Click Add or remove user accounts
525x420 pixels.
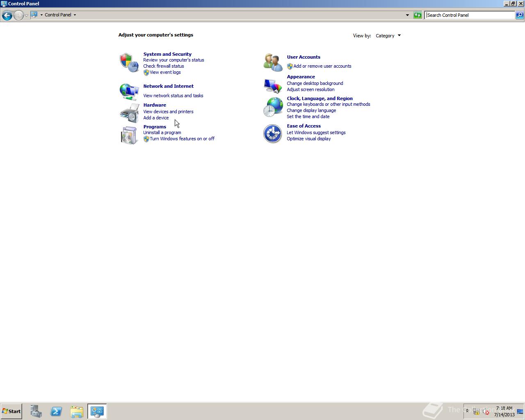(322, 66)
